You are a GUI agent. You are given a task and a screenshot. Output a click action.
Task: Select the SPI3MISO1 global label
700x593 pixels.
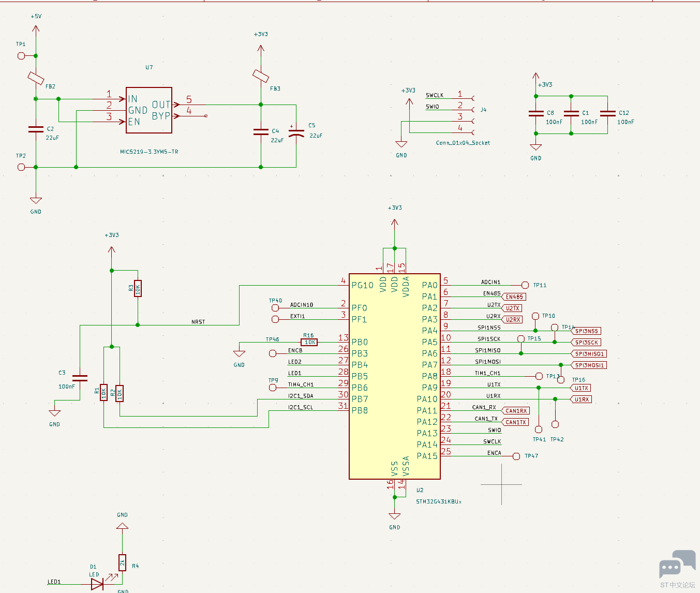tap(589, 354)
